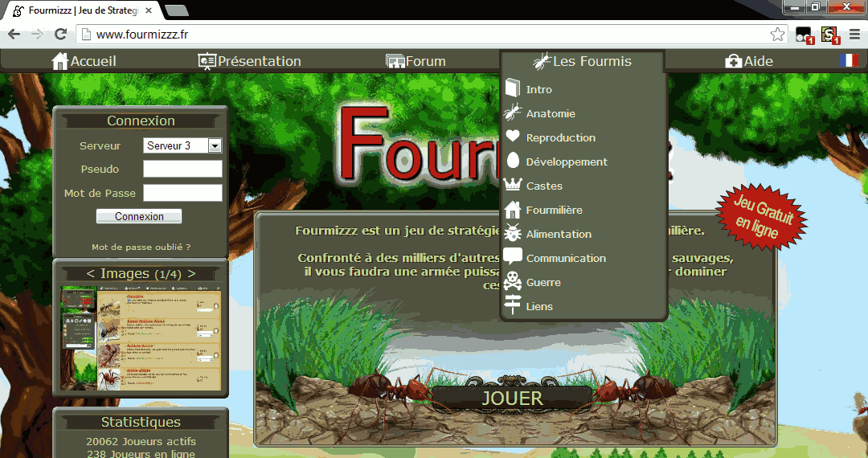This screenshot has width=868, height=458.
Task: Open Présentation in navigation bar
Action: click(259, 61)
